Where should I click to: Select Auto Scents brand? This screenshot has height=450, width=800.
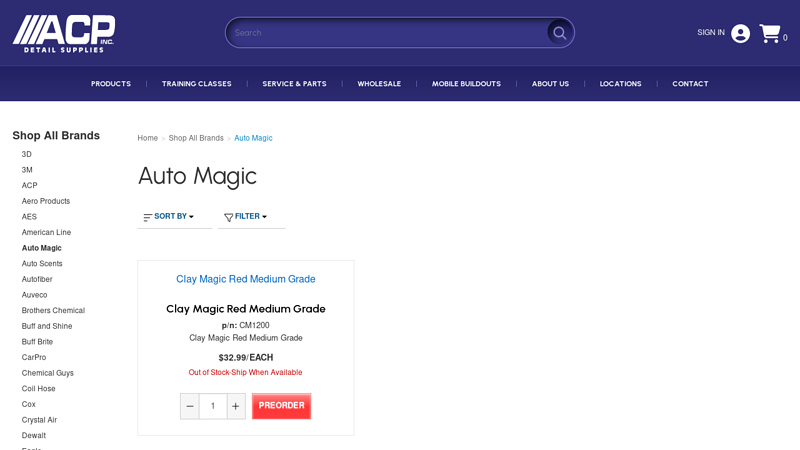tap(42, 264)
